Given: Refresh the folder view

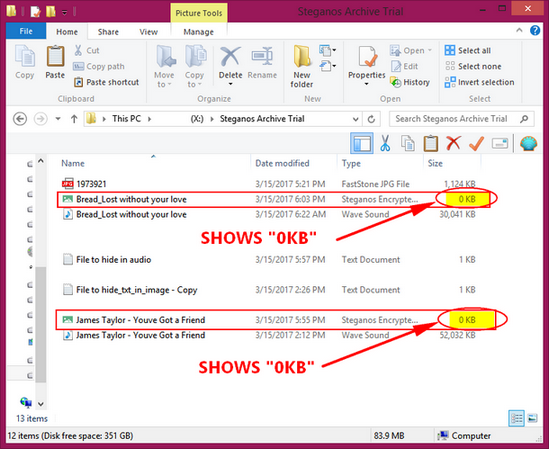Looking at the screenshot, I should pyautogui.click(x=371, y=119).
